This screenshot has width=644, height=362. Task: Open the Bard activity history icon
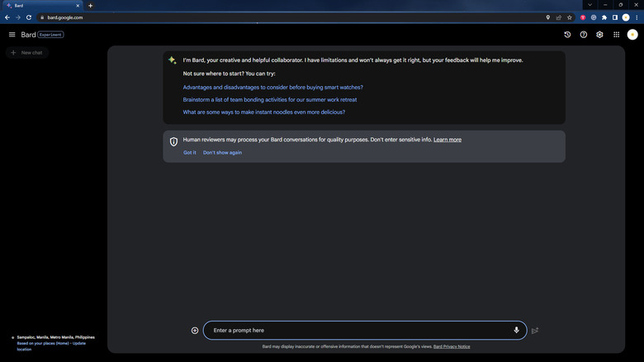(567, 35)
